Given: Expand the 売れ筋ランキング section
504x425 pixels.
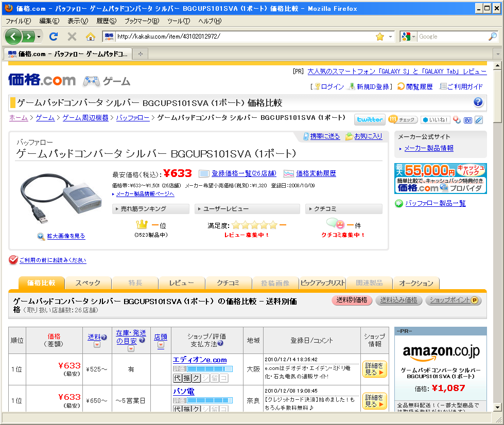Looking at the screenshot, I should (151, 209).
